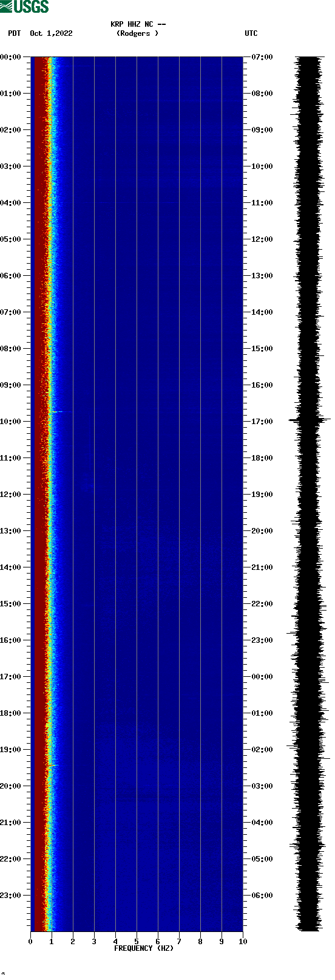Click the 16:00 UTC time label
This screenshot has height=980, width=335.
coord(262,385)
